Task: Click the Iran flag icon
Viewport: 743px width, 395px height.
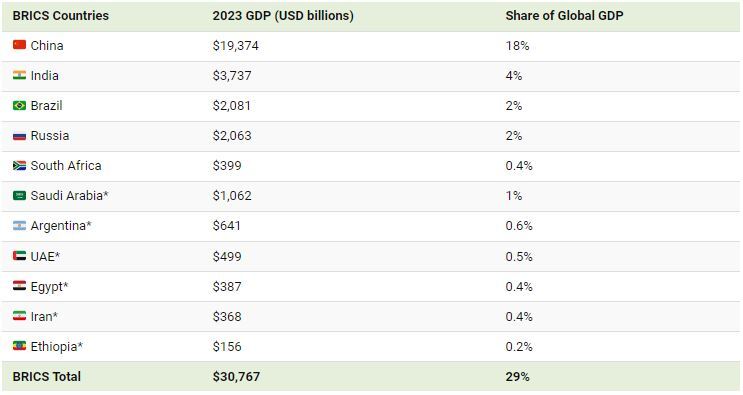Action: click(19, 316)
